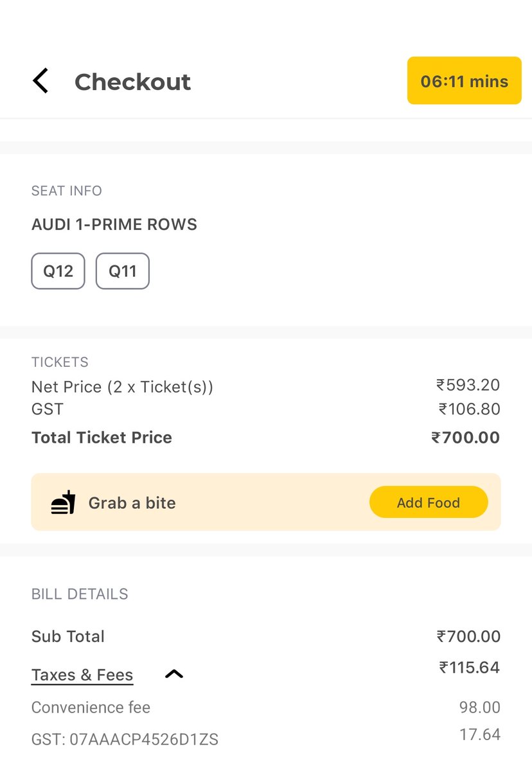This screenshot has width=532, height=771.
Task: Tap the Net Price tickets row
Action: [x=122, y=387]
